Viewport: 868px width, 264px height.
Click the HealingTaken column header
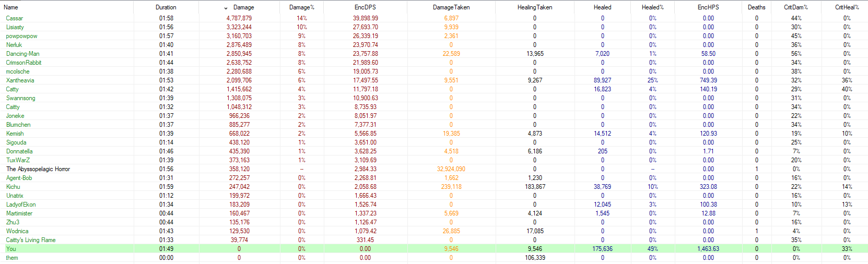(x=534, y=7)
